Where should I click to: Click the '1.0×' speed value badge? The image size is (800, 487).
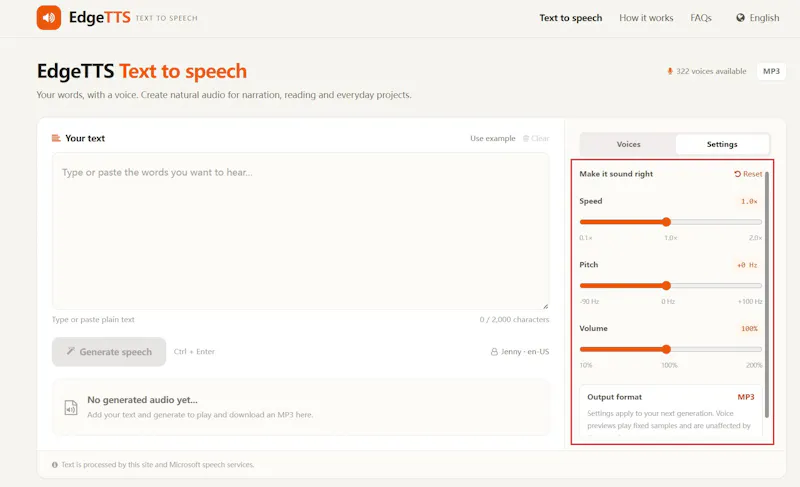point(749,201)
